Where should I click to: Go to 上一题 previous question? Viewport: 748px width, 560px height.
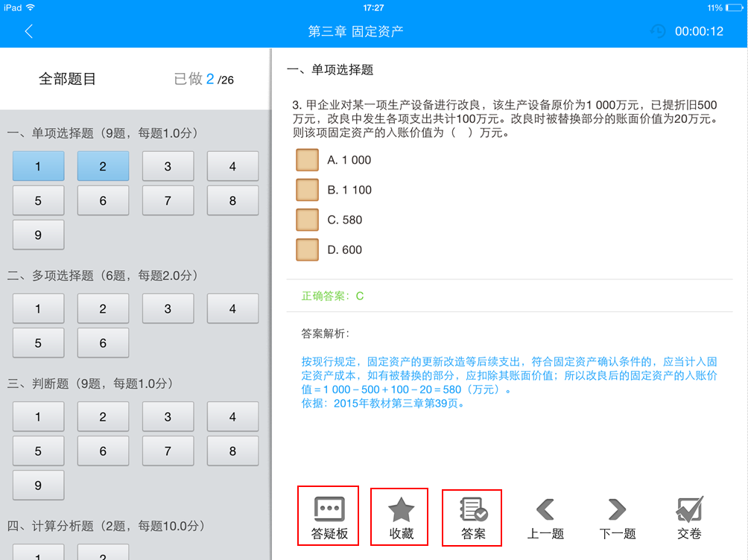(545, 515)
